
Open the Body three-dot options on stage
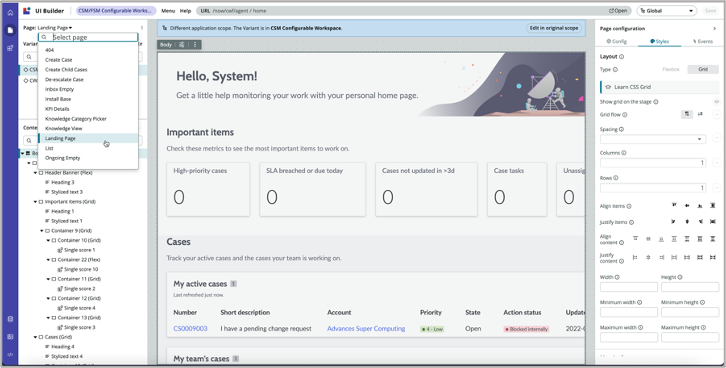[x=195, y=44]
